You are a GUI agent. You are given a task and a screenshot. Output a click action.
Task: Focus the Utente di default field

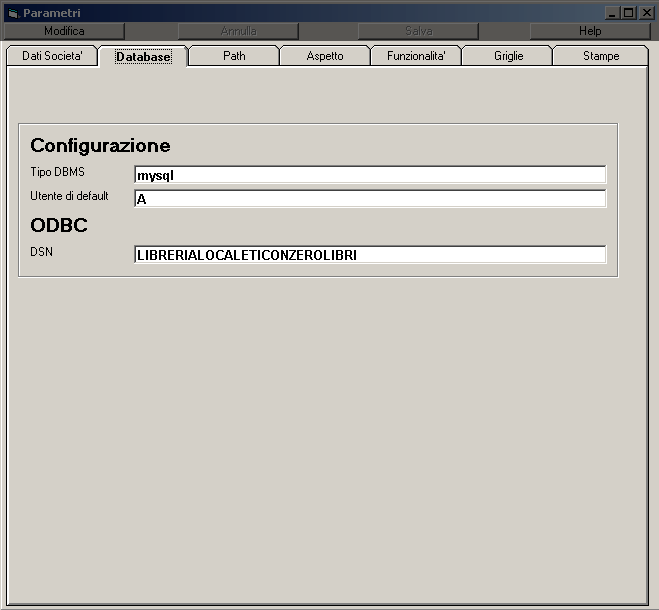tap(369, 199)
